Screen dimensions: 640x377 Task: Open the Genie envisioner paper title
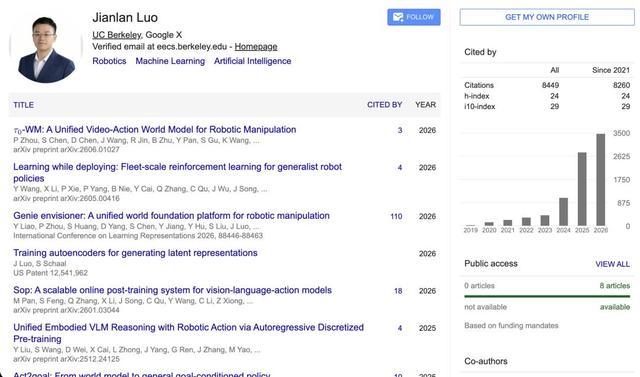click(x=171, y=215)
